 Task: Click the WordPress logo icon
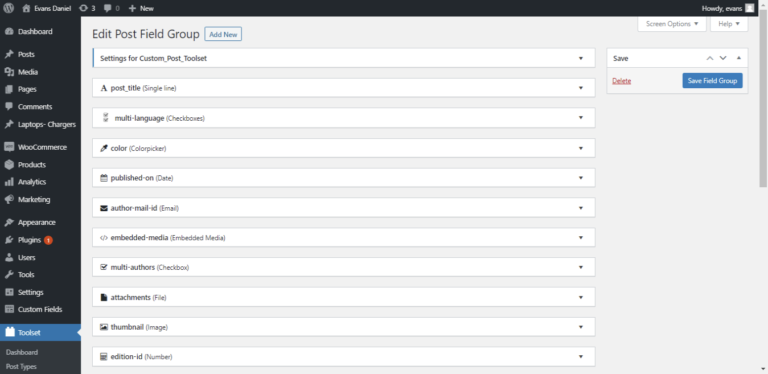(x=8, y=8)
